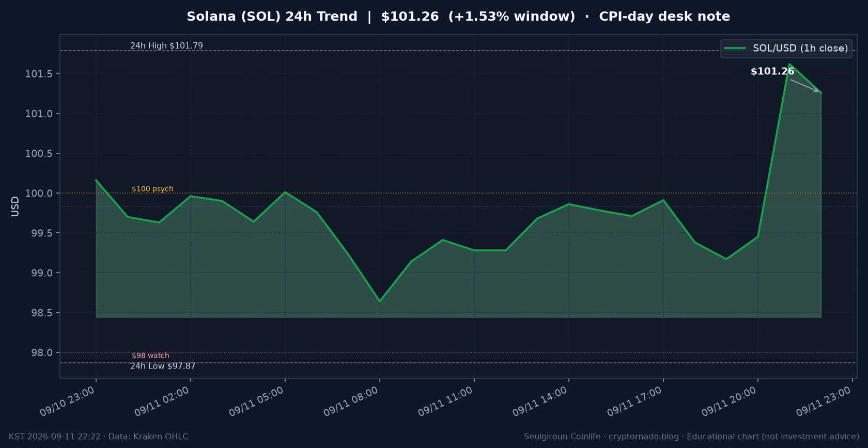Screen dimensions: 868x448
Task: Click the chart title "Solana (SOL) 24h Trend"
Action: coord(272,17)
